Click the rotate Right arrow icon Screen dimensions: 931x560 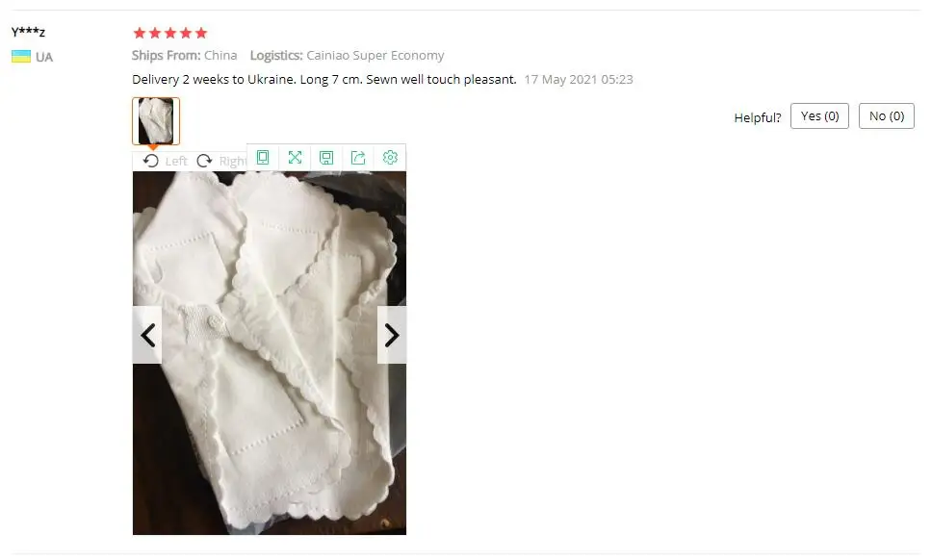[204, 161]
